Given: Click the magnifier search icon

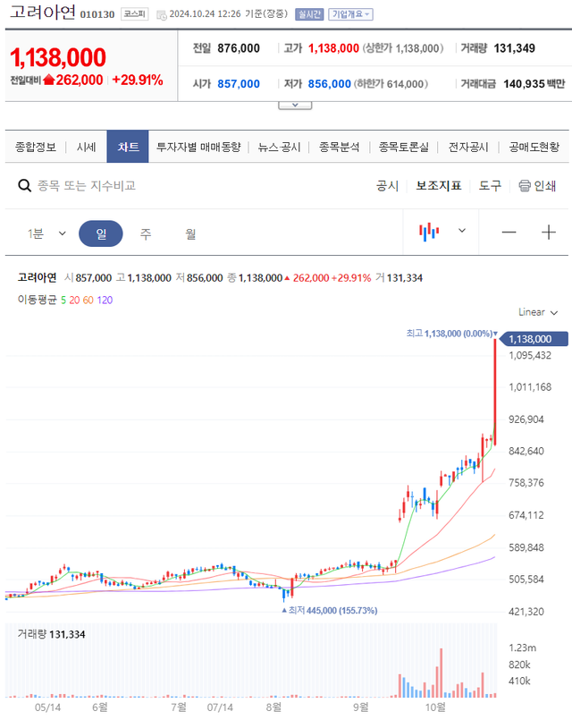Looking at the screenshot, I should tap(25, 186).
